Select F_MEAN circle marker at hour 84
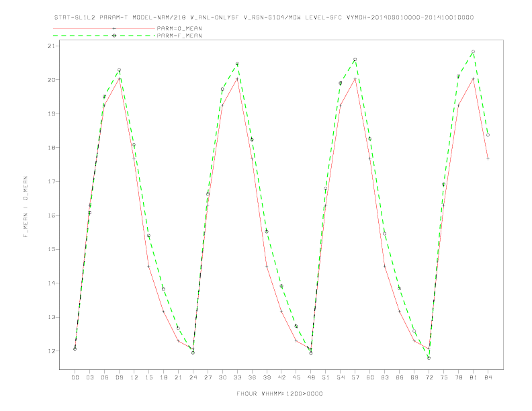Image resolution: width=532 pixels, height=411 pixels. click(488, 135)
